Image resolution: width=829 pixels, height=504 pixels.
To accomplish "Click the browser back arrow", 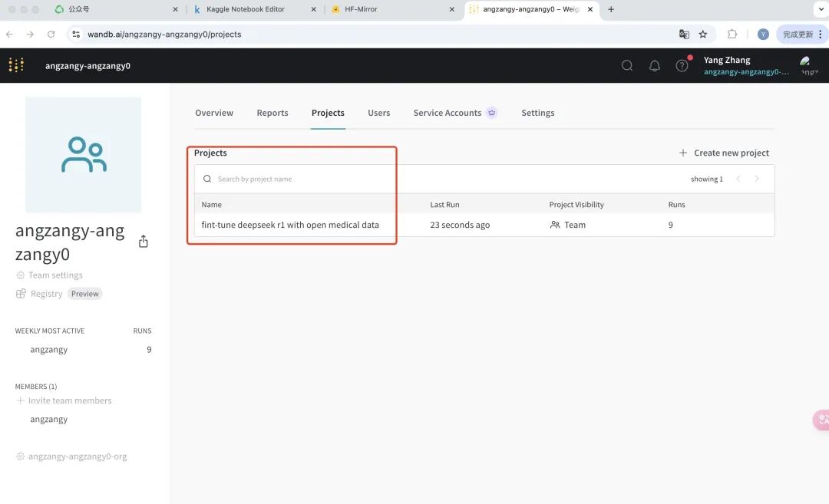I will click(9, 34).
